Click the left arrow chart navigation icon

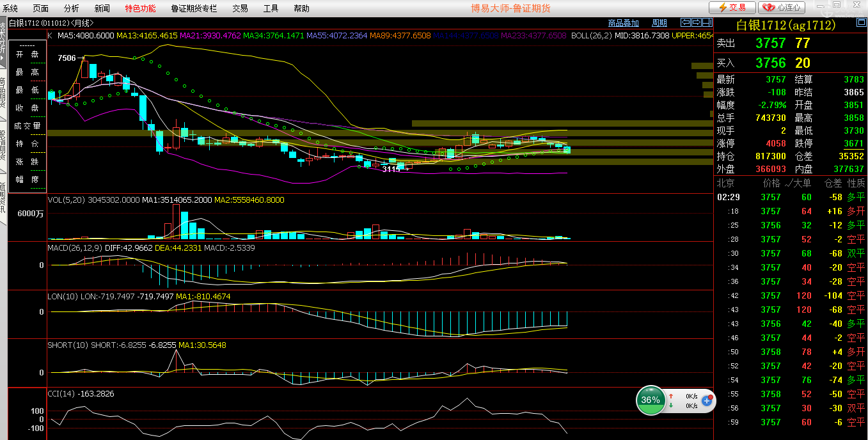pyautogui.click(x=685, y=23)
